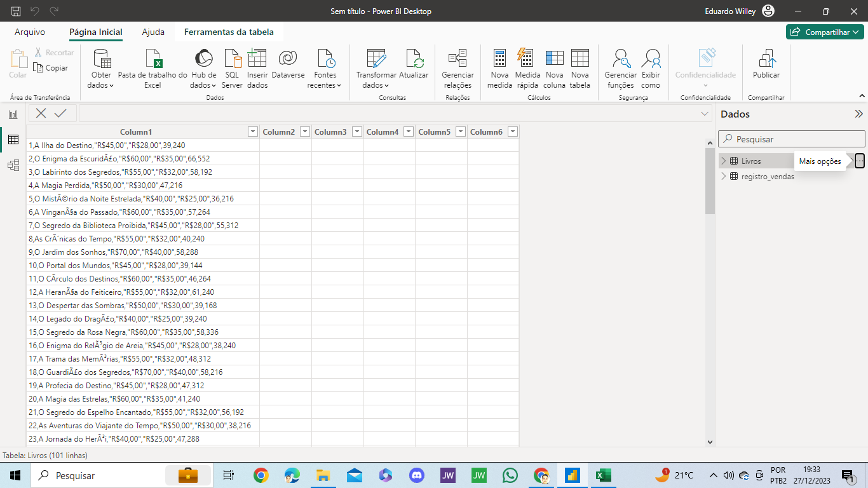The width and height of the screenshot is (868, 488).
Task: Add a Nova coluna
Action: coord(554,69)
